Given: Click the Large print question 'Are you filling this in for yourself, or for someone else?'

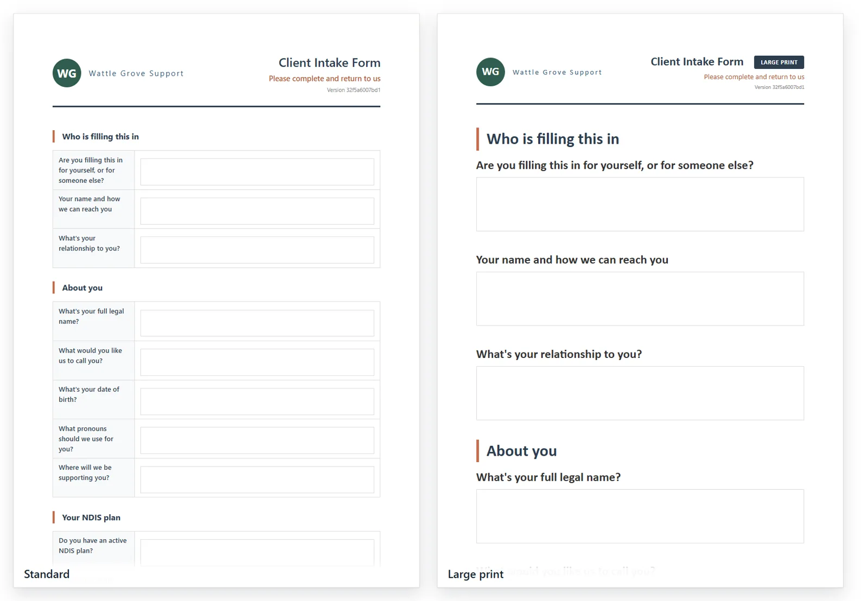Looking at the screenshot, I should (x=615, y=165).
